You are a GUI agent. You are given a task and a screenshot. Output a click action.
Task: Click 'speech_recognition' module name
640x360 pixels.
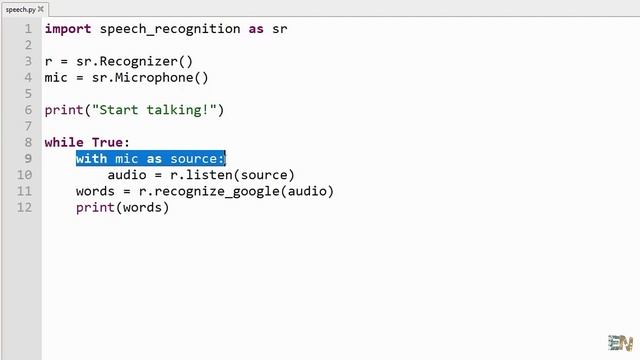(170, 29)
